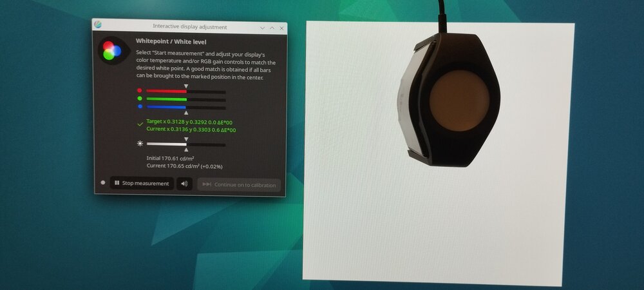644x290 pixels.
Task: Click the sun brightness icon
Action: point(140,144)
